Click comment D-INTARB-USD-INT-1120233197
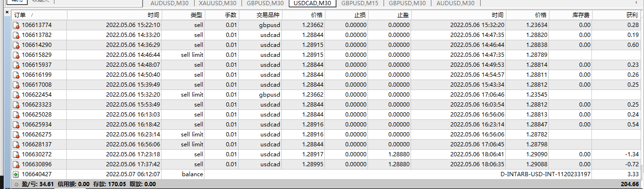Screen dimensions: 644x189 pyautogui.click(x=546, y=174)
